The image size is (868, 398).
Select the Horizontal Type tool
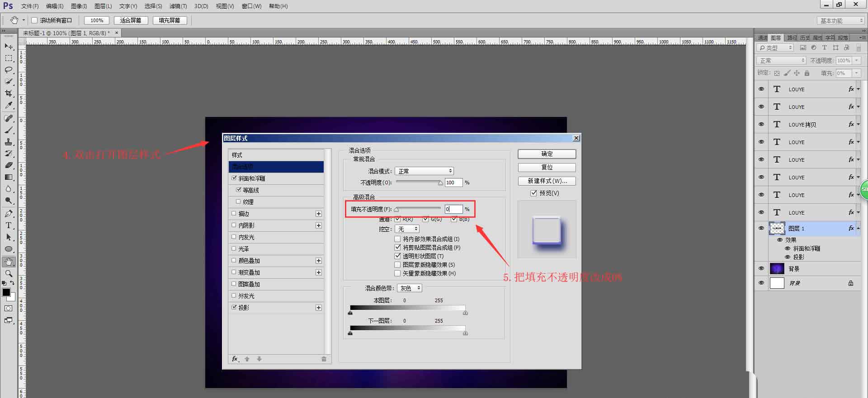point(9,225)
